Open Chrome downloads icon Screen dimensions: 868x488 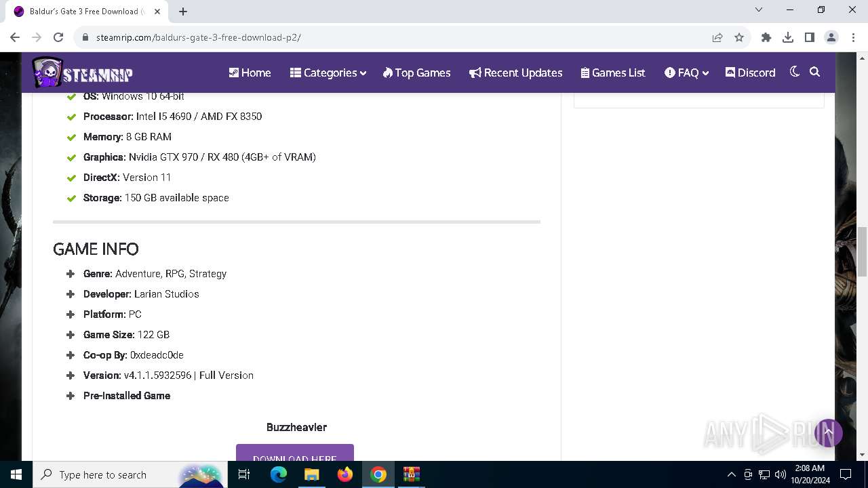pyautogui.click(x=788, y=37)
